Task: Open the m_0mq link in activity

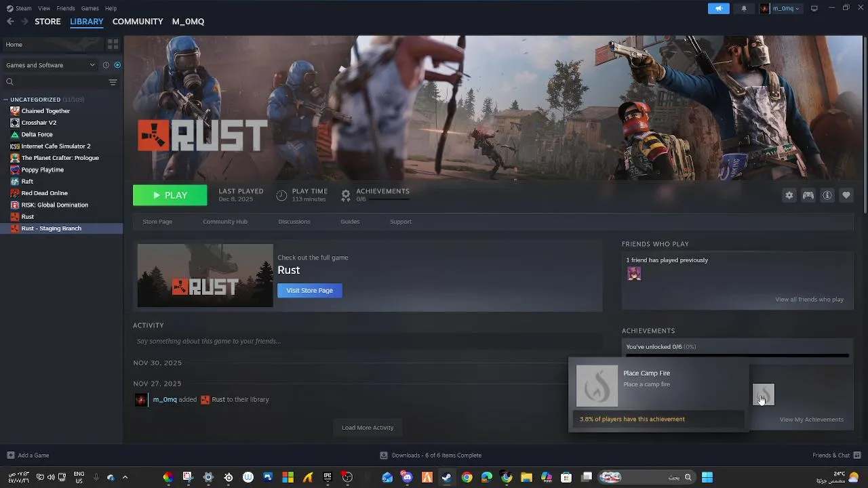Action: click(x=165, y=399)
